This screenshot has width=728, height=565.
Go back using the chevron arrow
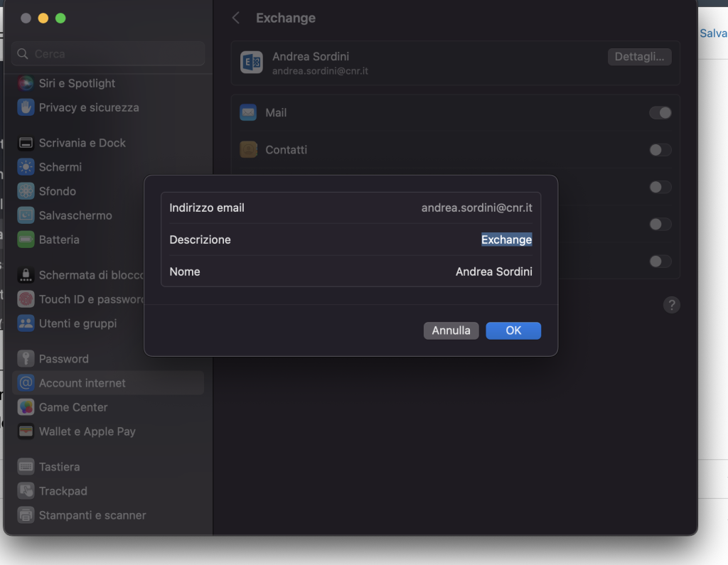point(236,18)
